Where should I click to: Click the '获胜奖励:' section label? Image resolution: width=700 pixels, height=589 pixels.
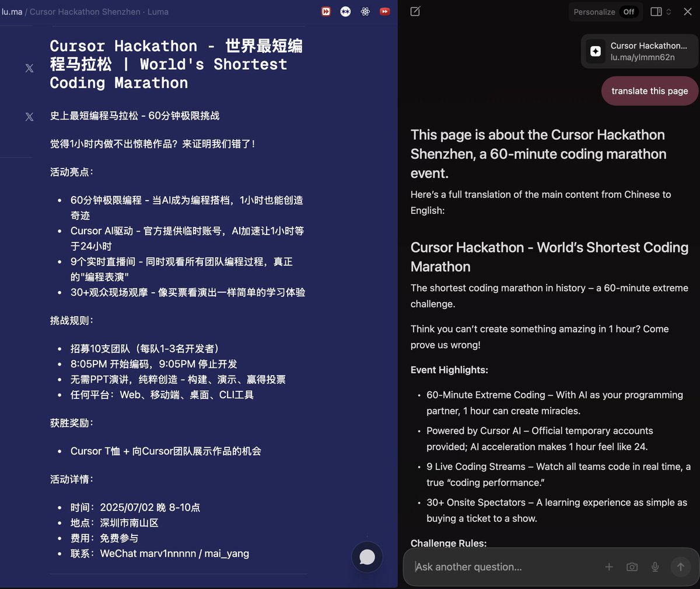pos(72,423)
